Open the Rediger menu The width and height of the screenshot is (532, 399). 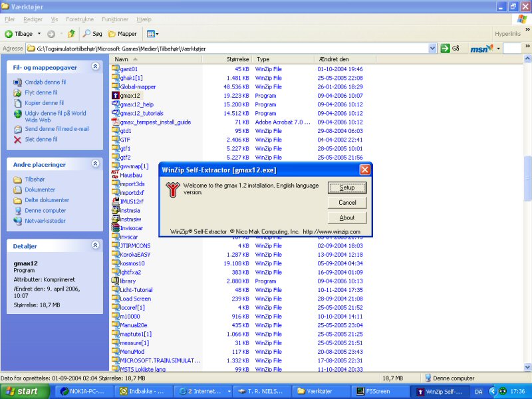coord(33,19)
